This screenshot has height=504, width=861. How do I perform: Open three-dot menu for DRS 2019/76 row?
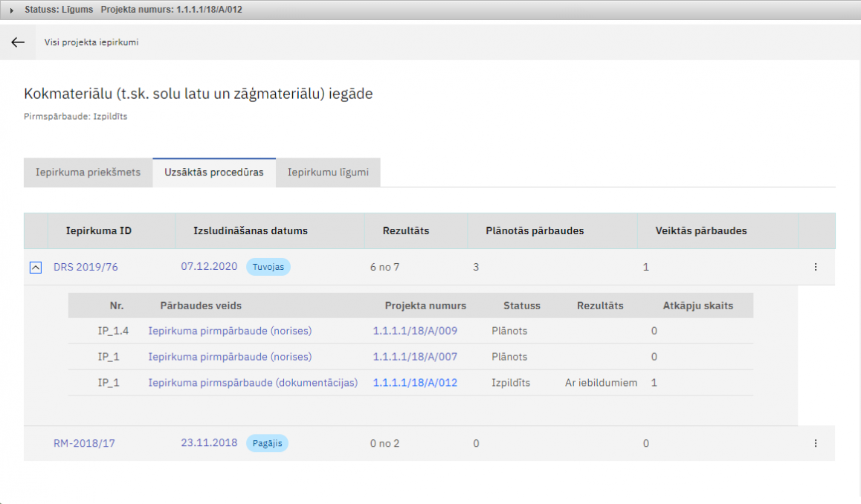815,267
